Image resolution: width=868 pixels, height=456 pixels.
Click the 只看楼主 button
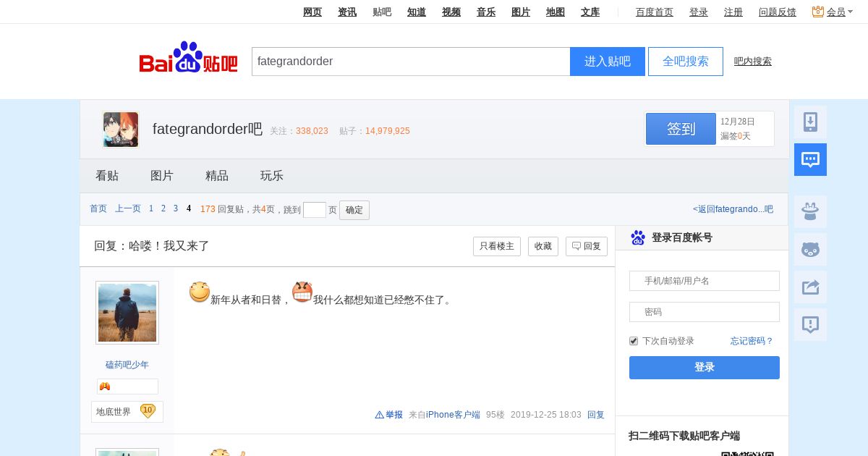click(497, 246)
